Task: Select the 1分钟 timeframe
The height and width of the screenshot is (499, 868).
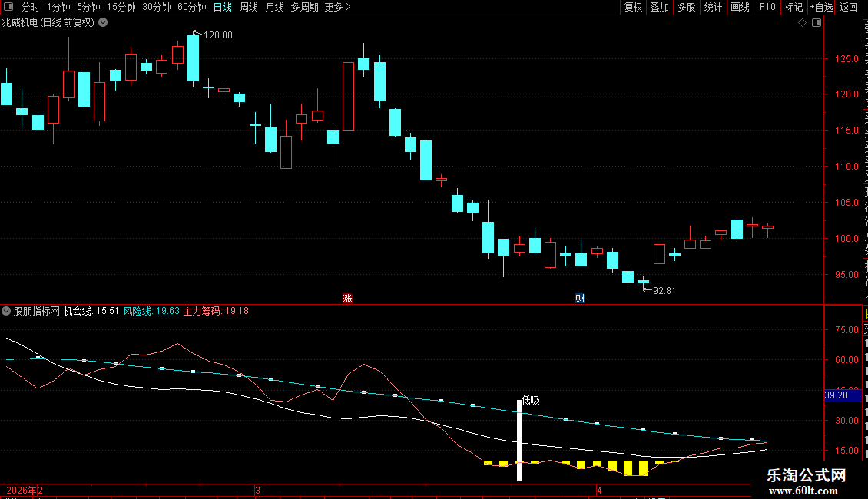Action: (x=58, y=7)
